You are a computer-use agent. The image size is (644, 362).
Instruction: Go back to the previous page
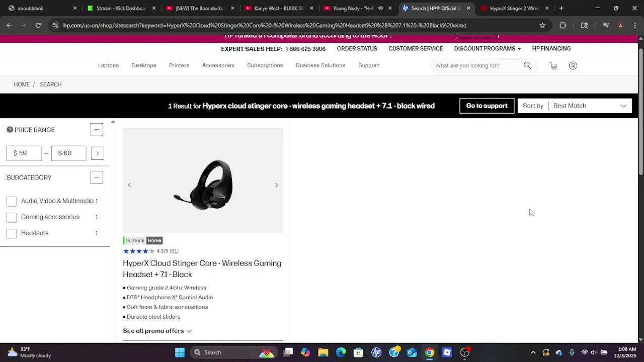[9, 25]
